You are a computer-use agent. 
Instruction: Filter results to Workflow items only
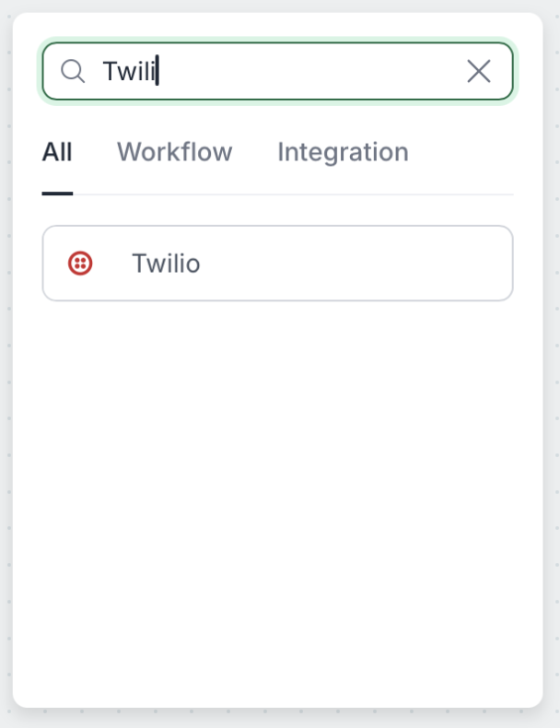174,152
